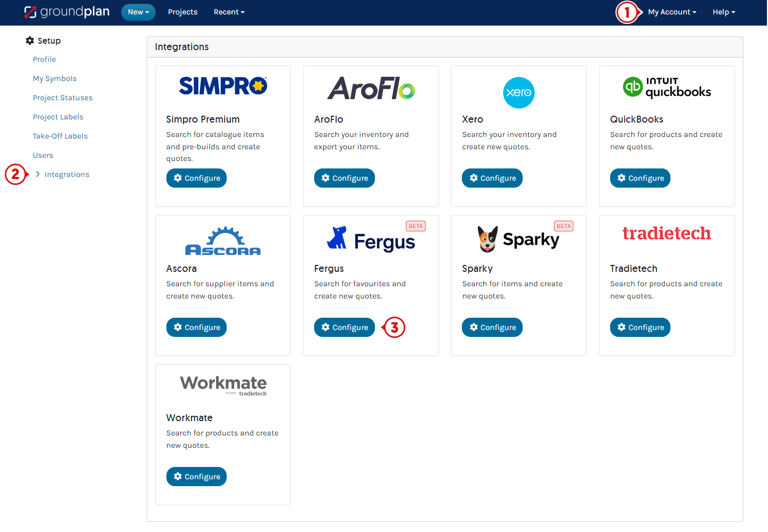Image resolution: width=768 pixels, height=532 pixels.
Task: Click the Simpro Premium title
Action: 203,119
